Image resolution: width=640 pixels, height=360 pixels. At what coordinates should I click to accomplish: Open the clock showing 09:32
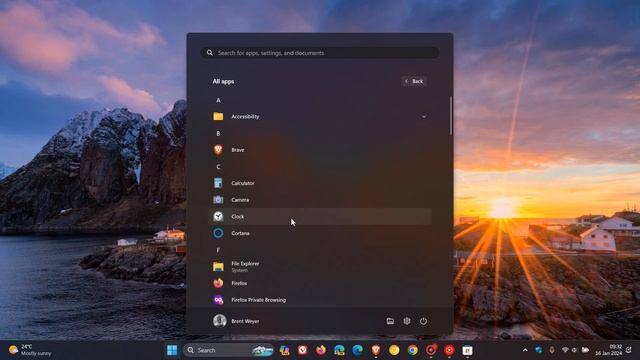[609, 350]
